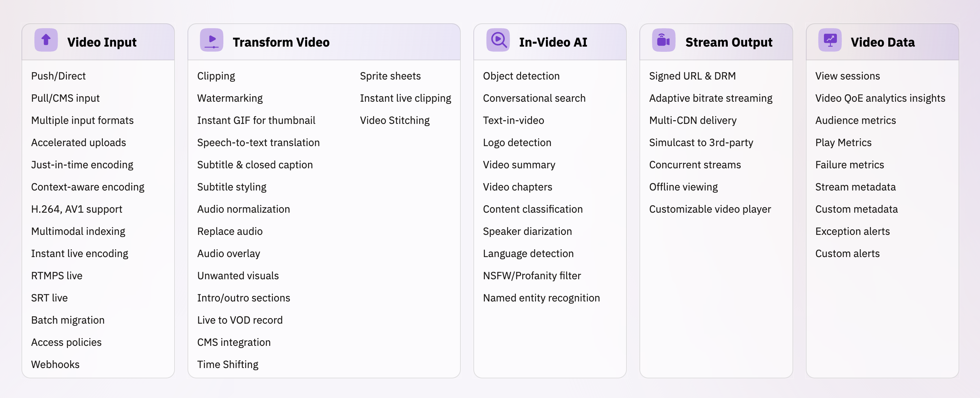The height and width of the screenshot is (398, 980).
Task: Click Signed URL & DRM
Action: (692, 76)
